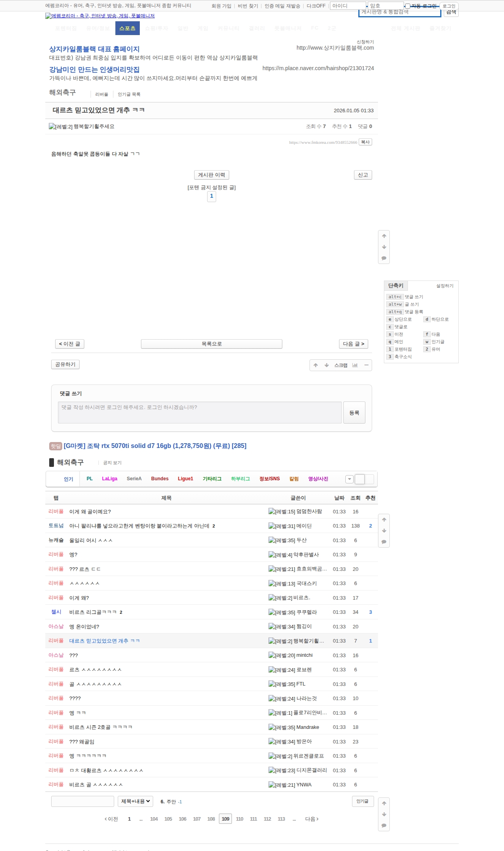Open the bar chart statistics icon
The height and width of the screenshot is (851, 504).
[x=355, y=365]
